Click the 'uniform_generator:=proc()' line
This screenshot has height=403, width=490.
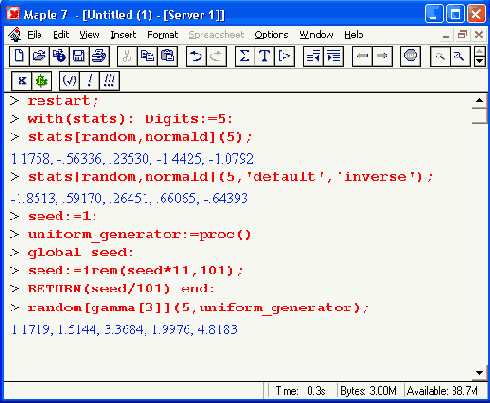pos(139,235)
